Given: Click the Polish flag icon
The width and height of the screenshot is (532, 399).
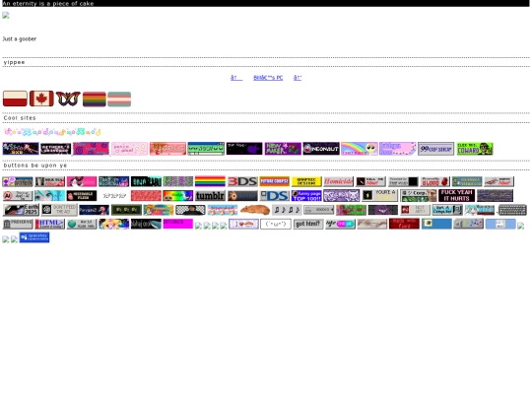Looking at the screenshot, I should [15, 99].
